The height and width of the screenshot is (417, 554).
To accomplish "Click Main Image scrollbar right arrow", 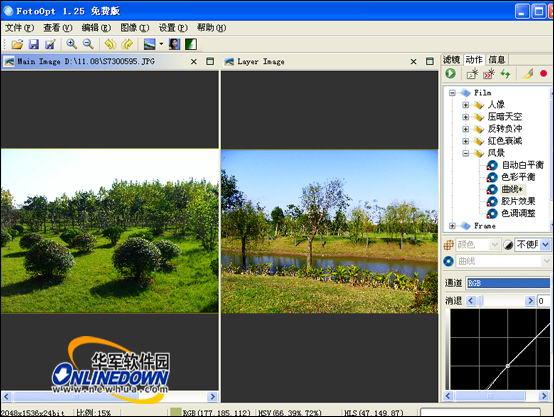I will tap(212, 397).
